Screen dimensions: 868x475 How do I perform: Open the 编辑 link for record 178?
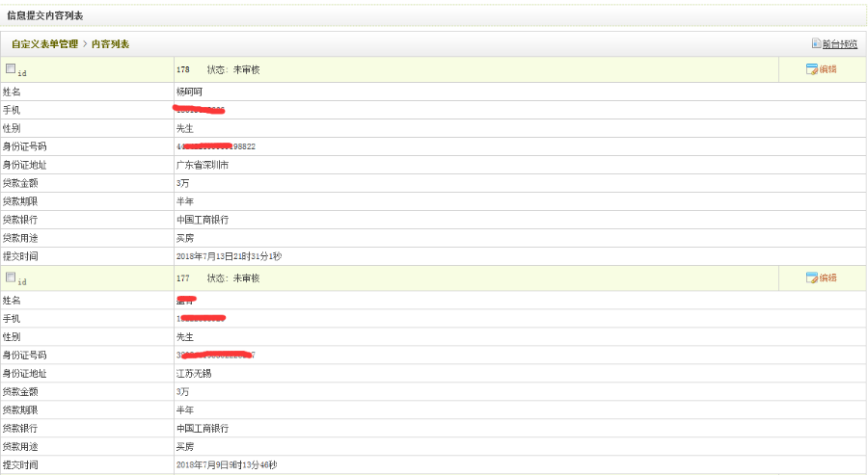(827, 69)
